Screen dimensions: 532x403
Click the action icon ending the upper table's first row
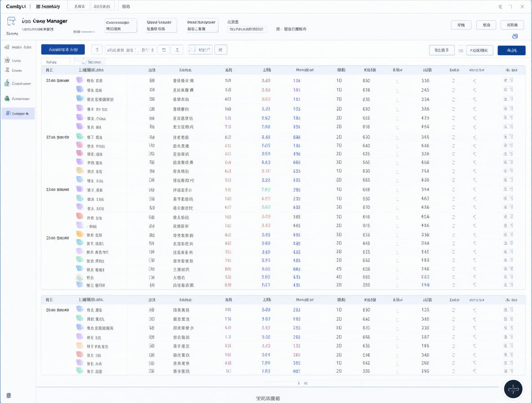tap(508, 81)
